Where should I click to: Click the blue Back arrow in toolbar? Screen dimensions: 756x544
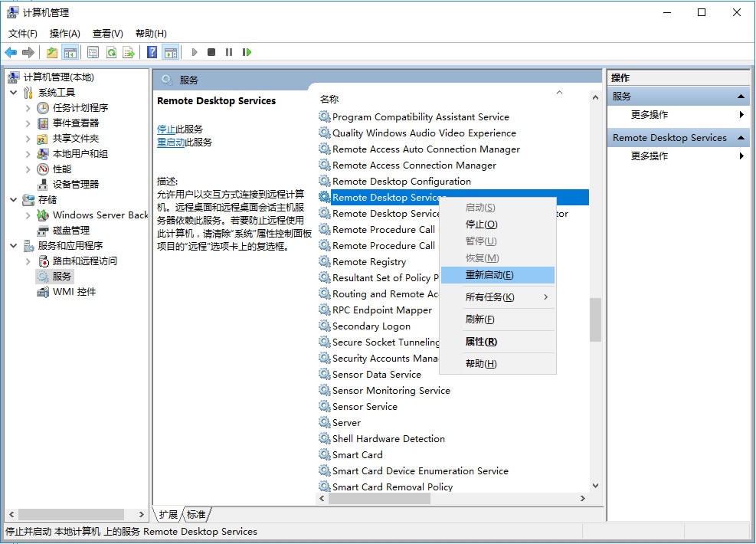[x=11, y=52]
